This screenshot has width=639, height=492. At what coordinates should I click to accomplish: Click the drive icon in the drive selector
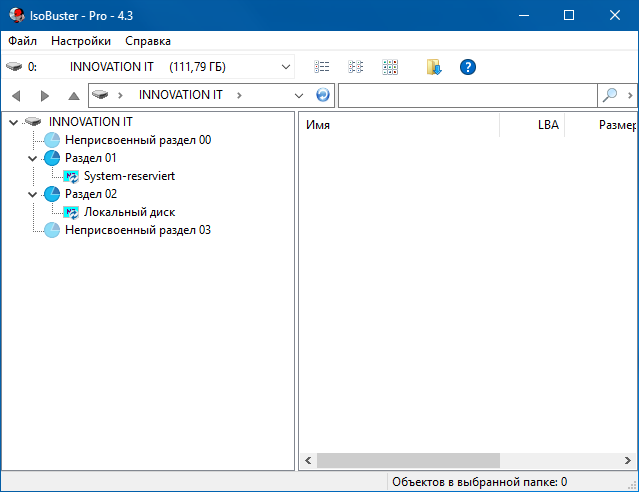(14, 66)
